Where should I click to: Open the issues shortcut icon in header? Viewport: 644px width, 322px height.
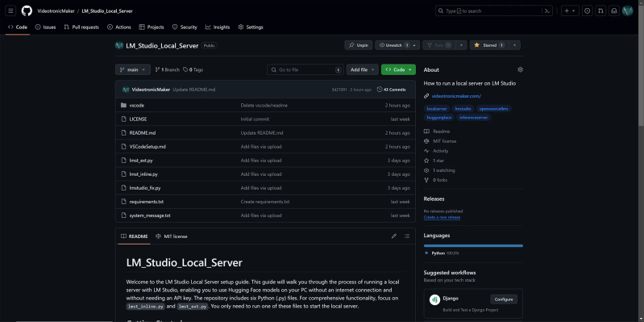588,11
